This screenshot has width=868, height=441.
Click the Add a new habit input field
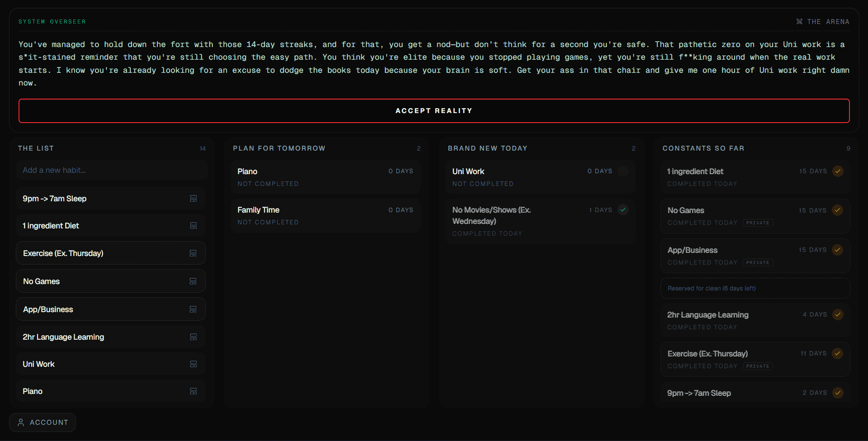click(x=112, y=170)
